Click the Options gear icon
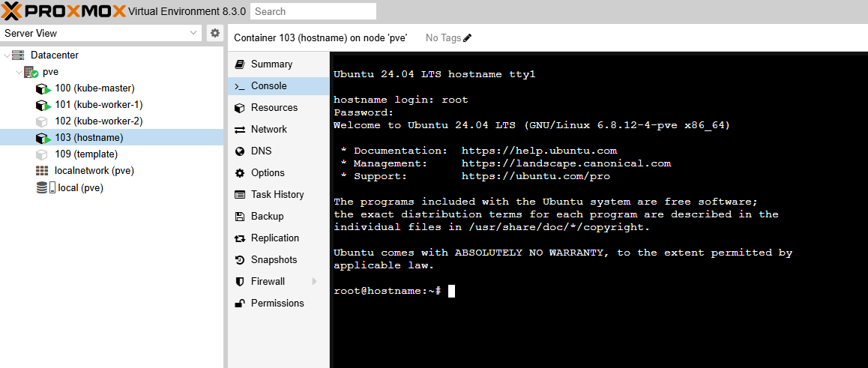The width and height of the screenshot is (868, 368). pyautogui.click(x=240, y=173)
